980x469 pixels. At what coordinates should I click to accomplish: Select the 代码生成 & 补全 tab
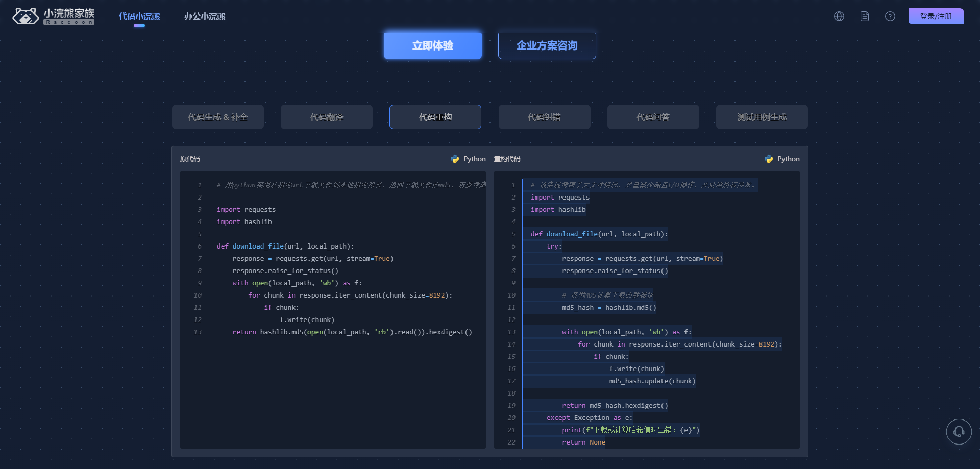click(218, 117)
